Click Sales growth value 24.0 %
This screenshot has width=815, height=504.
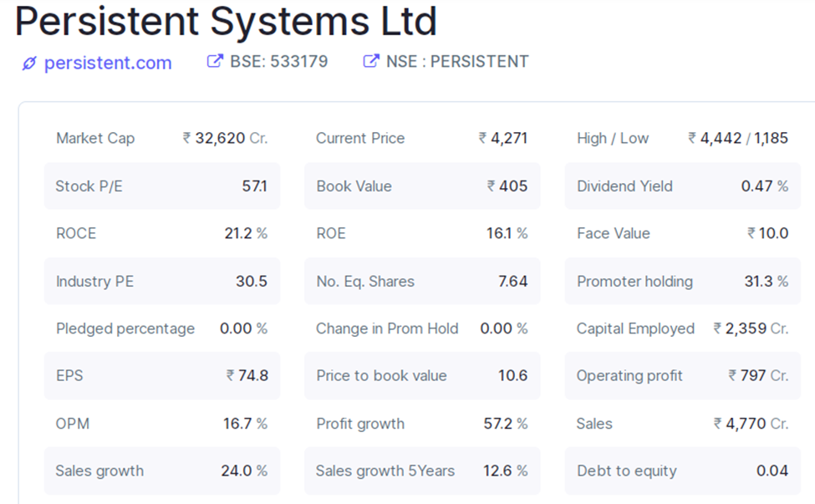244,471
